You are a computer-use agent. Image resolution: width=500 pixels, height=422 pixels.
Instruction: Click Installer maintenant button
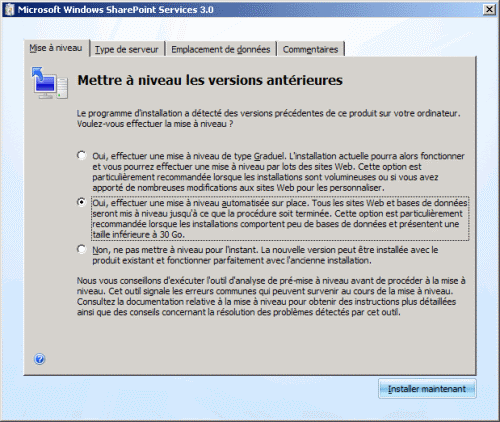(427, 389)
